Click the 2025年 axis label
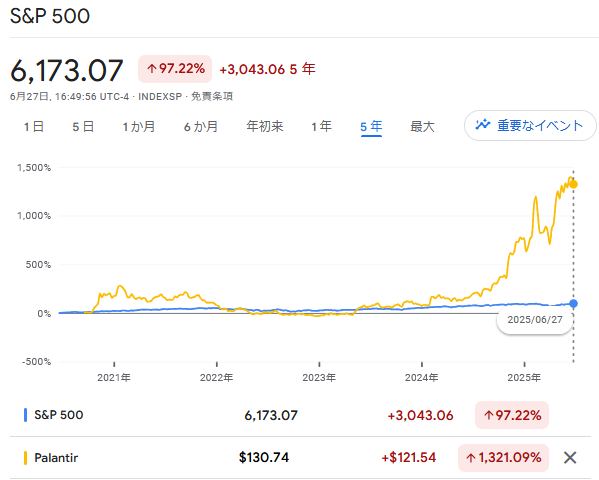Screen dimensions: 599x480 click(x=524, y=378)
